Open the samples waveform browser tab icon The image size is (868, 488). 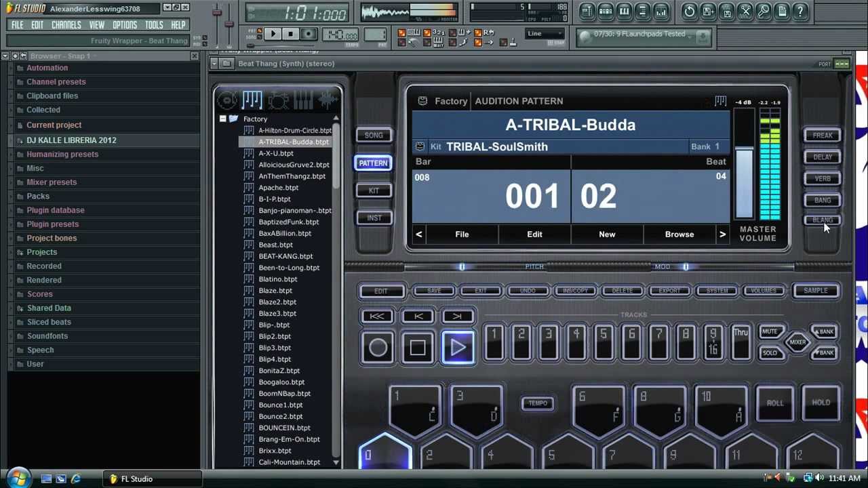(328, 100)
